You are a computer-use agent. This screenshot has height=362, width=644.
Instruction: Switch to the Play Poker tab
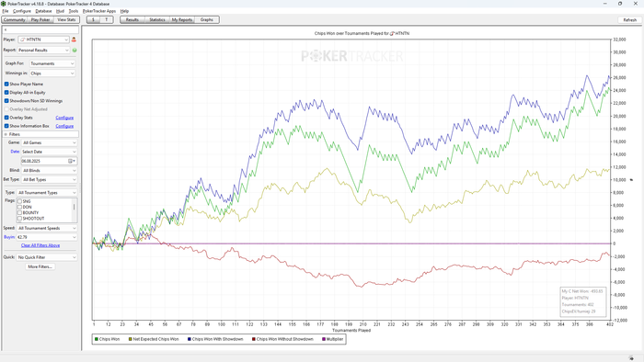(x=40, y=19)
